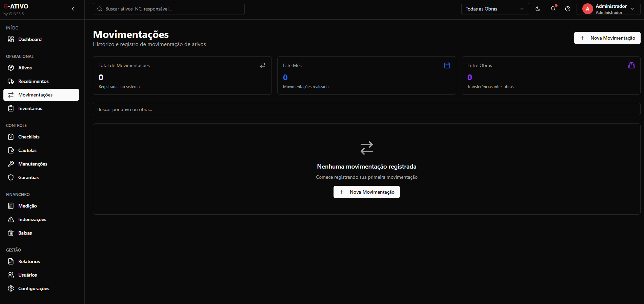Collapse the sidebar with the chevron
Image resolution: width=644 pixels, height=304 pixels.
(73, 9)
